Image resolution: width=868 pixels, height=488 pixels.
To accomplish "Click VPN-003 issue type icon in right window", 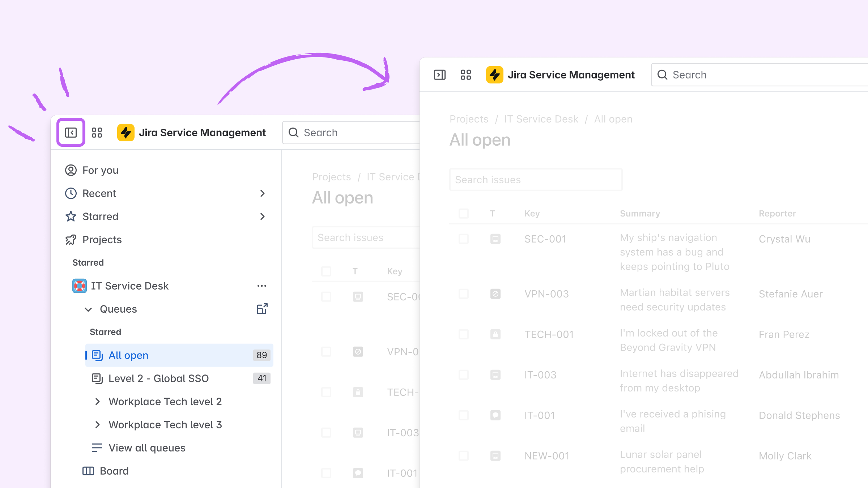I will pyautogui.click(x=495, y=294).
